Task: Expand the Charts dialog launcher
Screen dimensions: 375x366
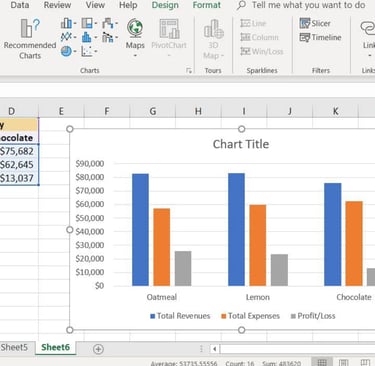Action: (189, 70)
